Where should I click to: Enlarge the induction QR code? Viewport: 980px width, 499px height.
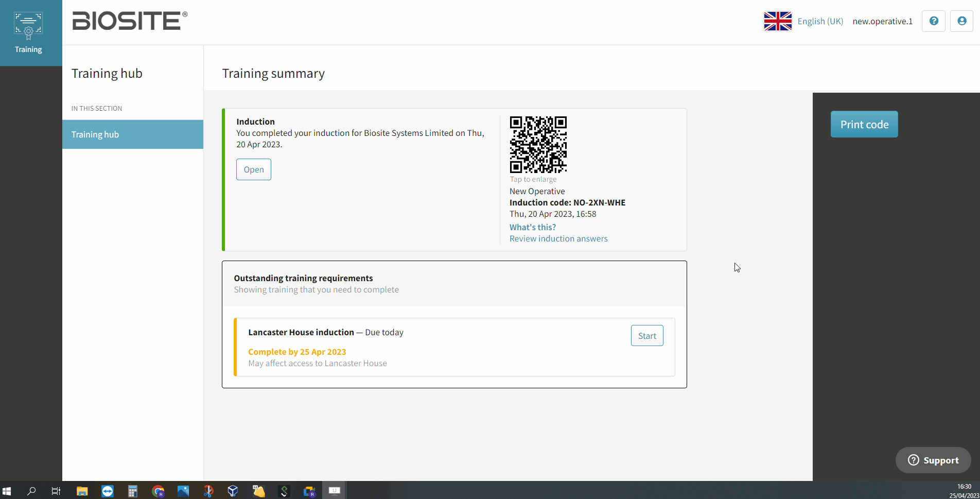tap(538, 145)
